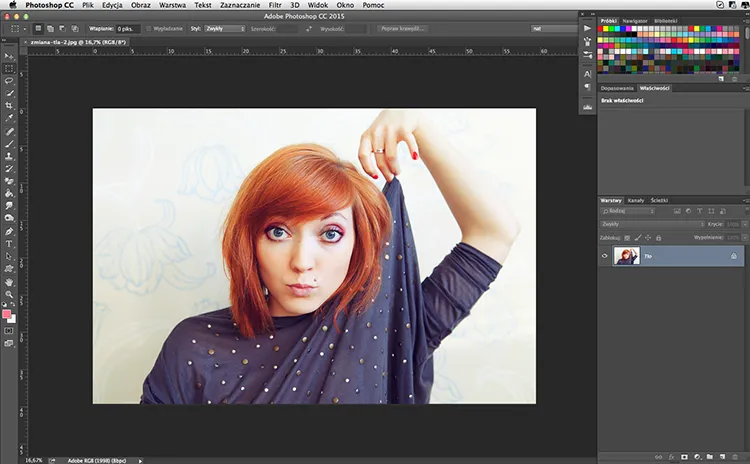The width and height of the screenshot is (750, 464).
Task: Open the Krycie opacity dropdown arrow
Action: click(x=744, y=224)
